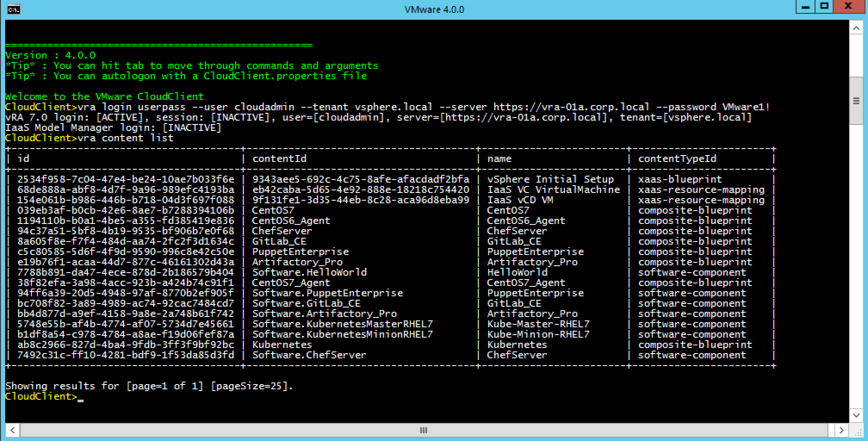Image resolution: width=868 pixels, height=441 pixels.
Task: Click name 'vSphere Initial Setup'
Action: coord(551,179)
